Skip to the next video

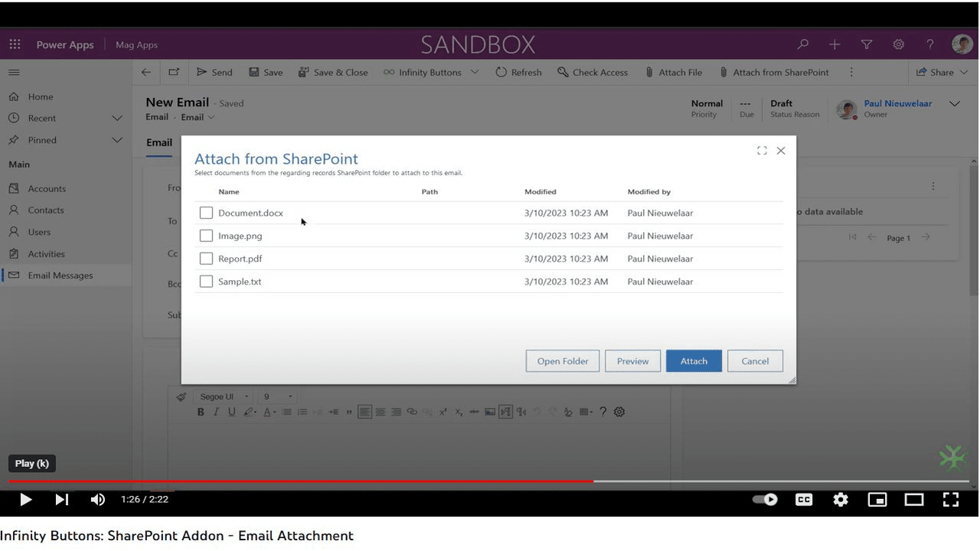(62, 500)
